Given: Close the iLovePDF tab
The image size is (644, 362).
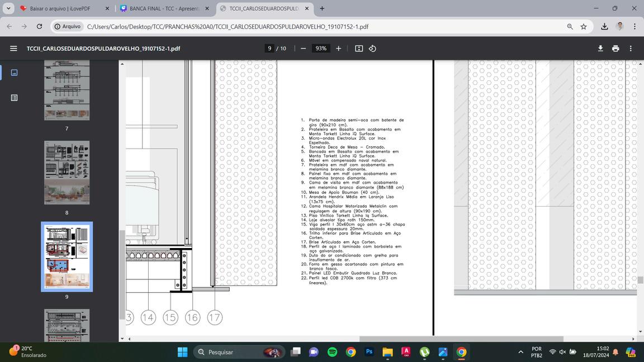Looking at the screenshot, I should click(x=107, y=8).
